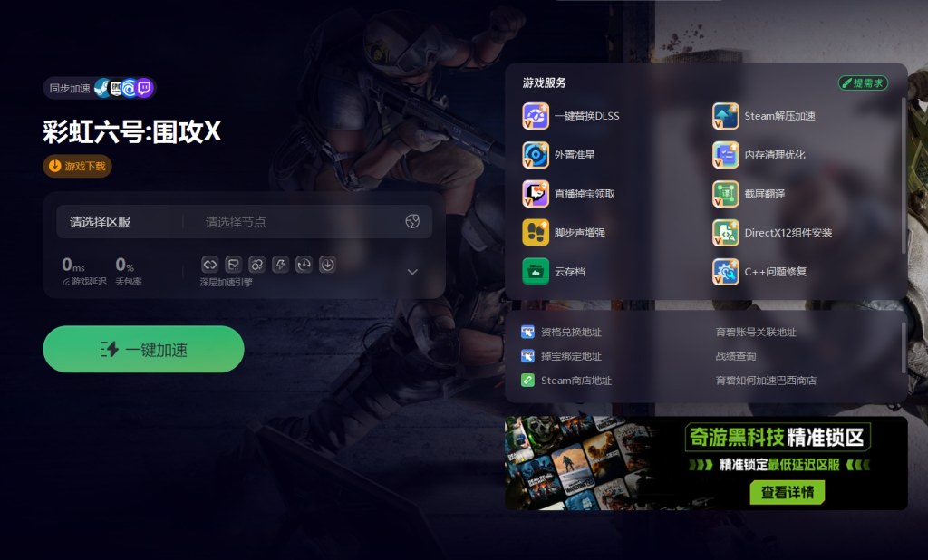Click the 游戏延迟 latency readout
This screenshot has width=928, height=560.
coord(84,270)
